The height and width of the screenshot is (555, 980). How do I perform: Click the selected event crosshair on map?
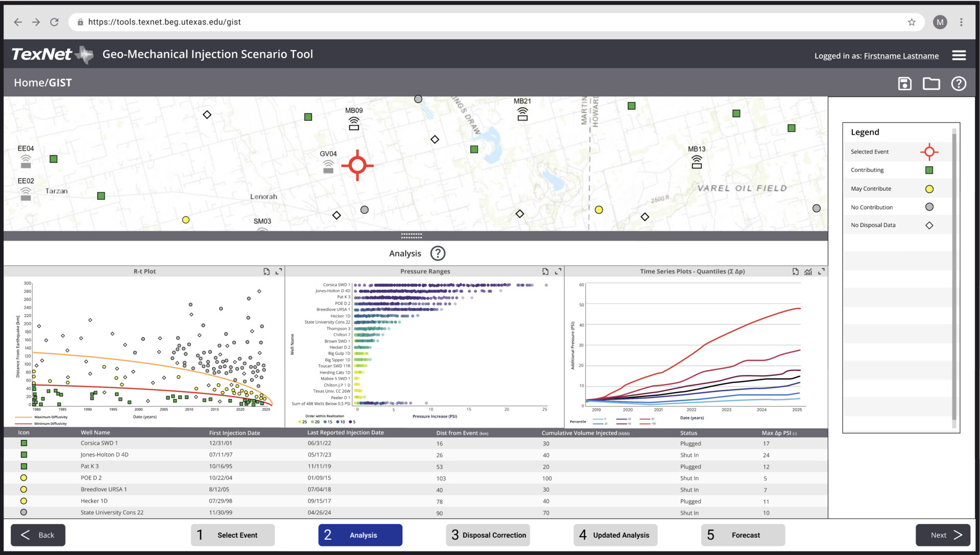point(357,165)
